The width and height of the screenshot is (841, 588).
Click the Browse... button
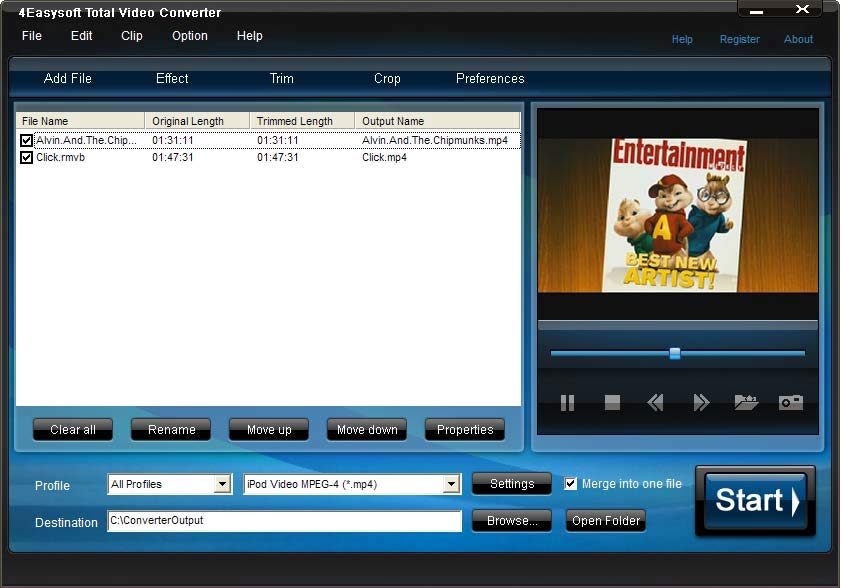(x=512, y=521)
